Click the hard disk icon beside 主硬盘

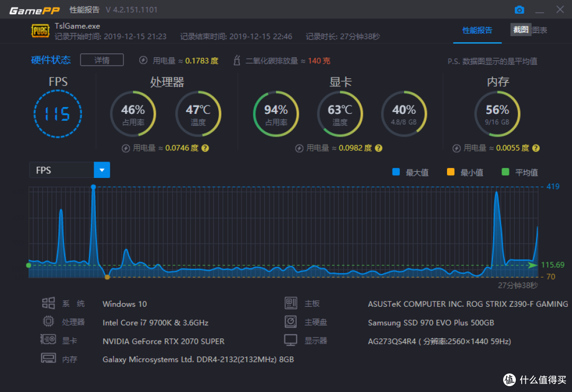291,322
